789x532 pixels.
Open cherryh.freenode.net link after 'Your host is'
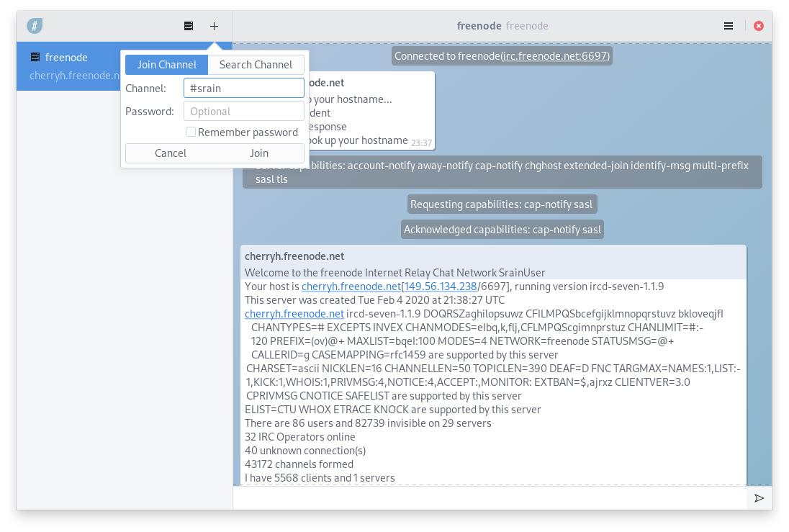pos(351,287)
